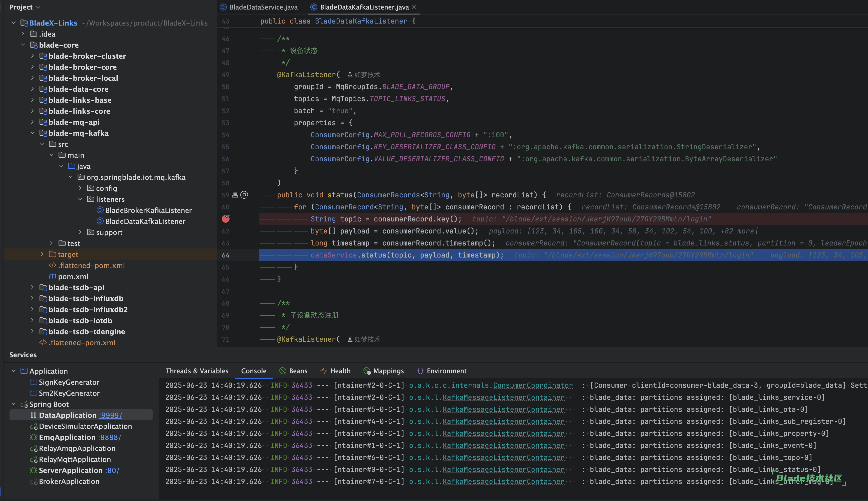
Task: Open pom.xml in blade-mq-kafka
Action: click(x=73, y=276)
